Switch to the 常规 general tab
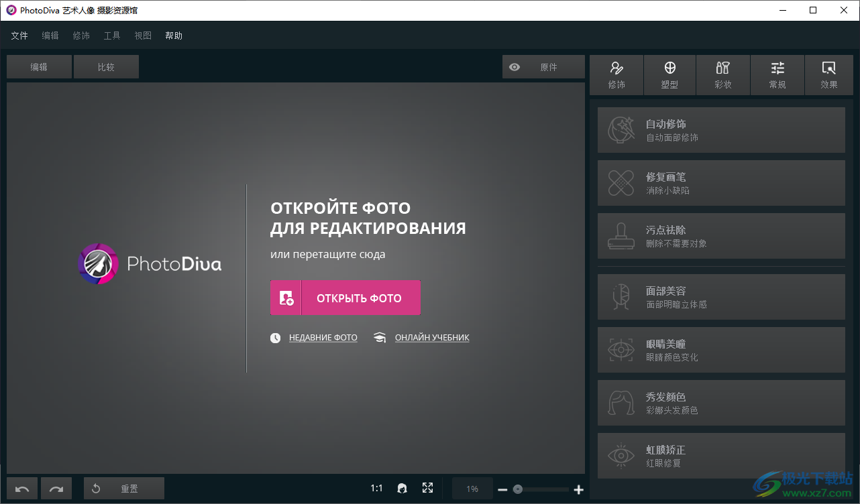 (x=777, y=75)
